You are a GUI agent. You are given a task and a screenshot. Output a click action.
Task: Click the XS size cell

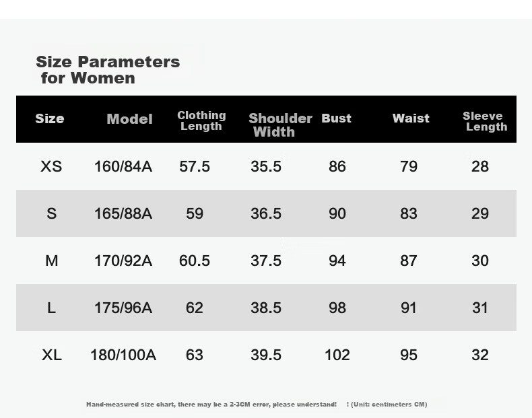point(51,166)
